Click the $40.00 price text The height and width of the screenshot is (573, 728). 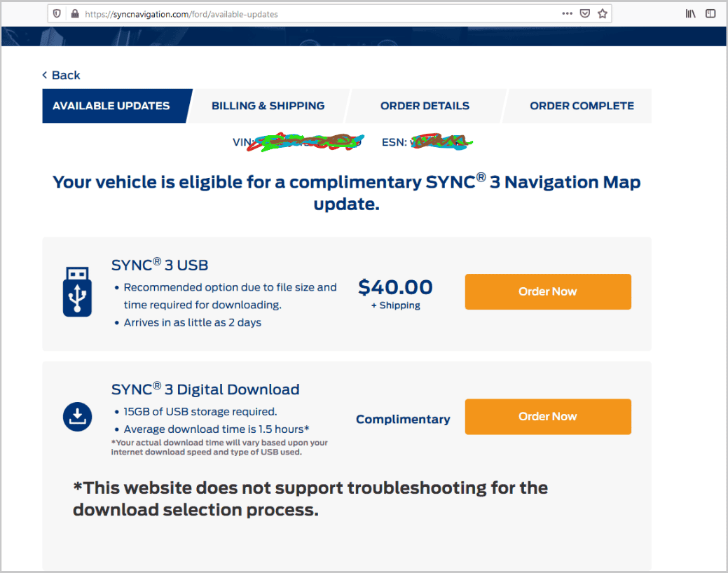pyautogui.click(x=395, y=287)
